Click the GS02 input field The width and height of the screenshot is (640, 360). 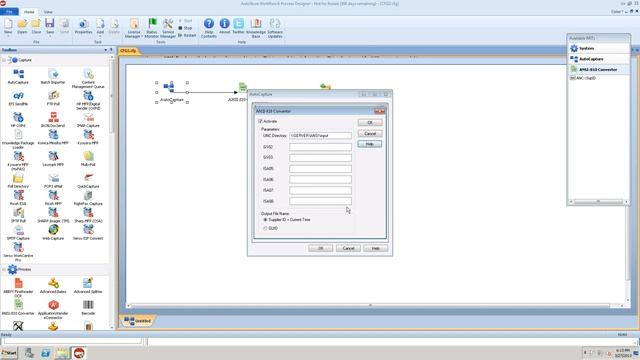pyautogui.click(x=320, y=147)
